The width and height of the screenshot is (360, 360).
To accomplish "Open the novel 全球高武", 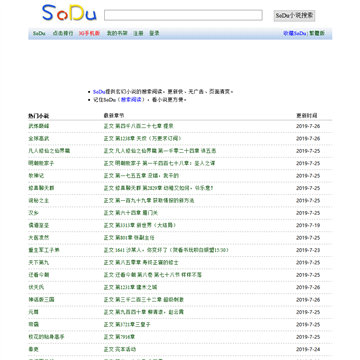I will click(x=39, y=138).
